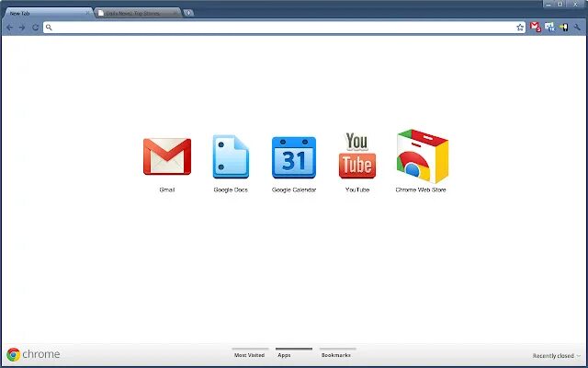This screenshot has width=588, height=368.
Task: Open the wrench settings menu
Action: 578,27
